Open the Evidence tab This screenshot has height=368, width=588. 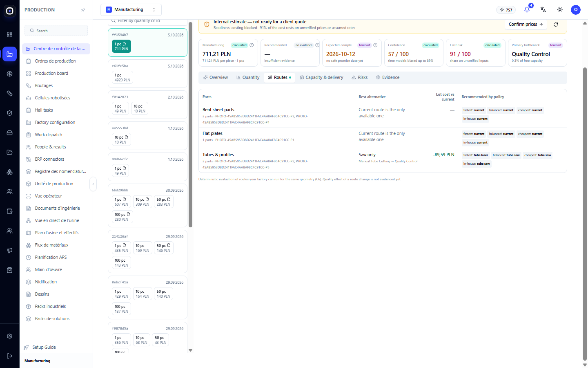pos(388,77)
